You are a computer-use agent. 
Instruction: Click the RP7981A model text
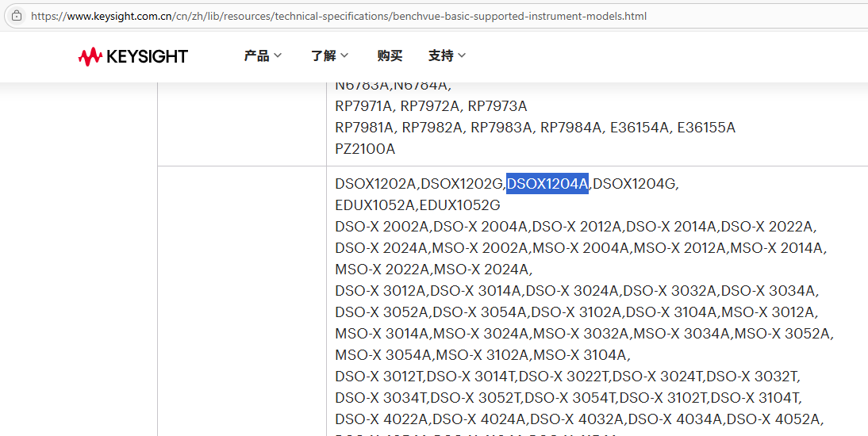[x=363, y=128]
